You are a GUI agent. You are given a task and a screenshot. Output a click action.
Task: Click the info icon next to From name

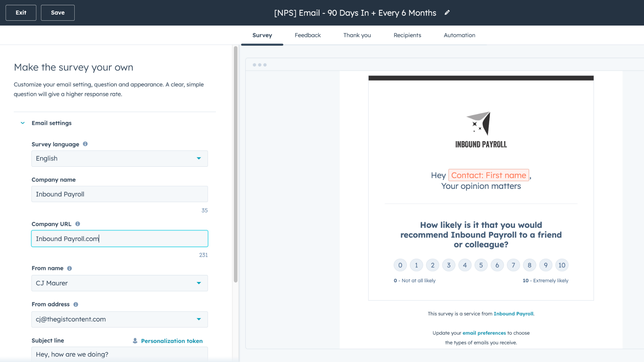pos(69,268)
